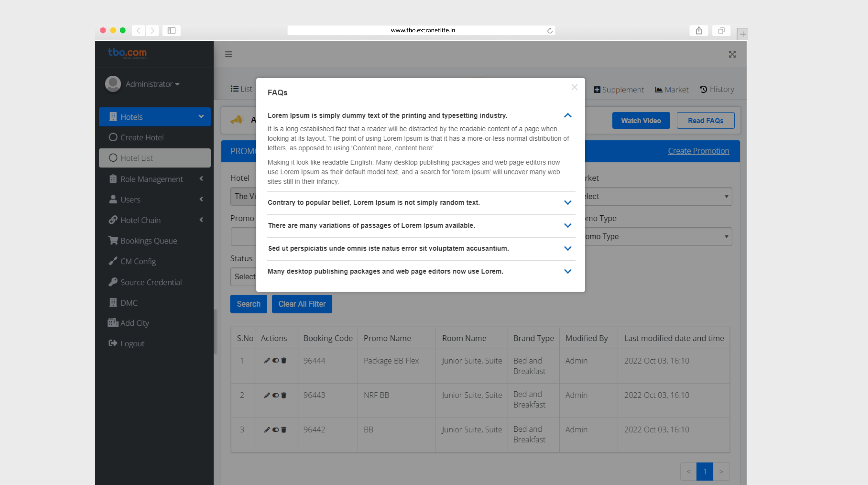
Task: Expand 'Contrary to popular belief' FAQ
Action: (x=568, y=203)
